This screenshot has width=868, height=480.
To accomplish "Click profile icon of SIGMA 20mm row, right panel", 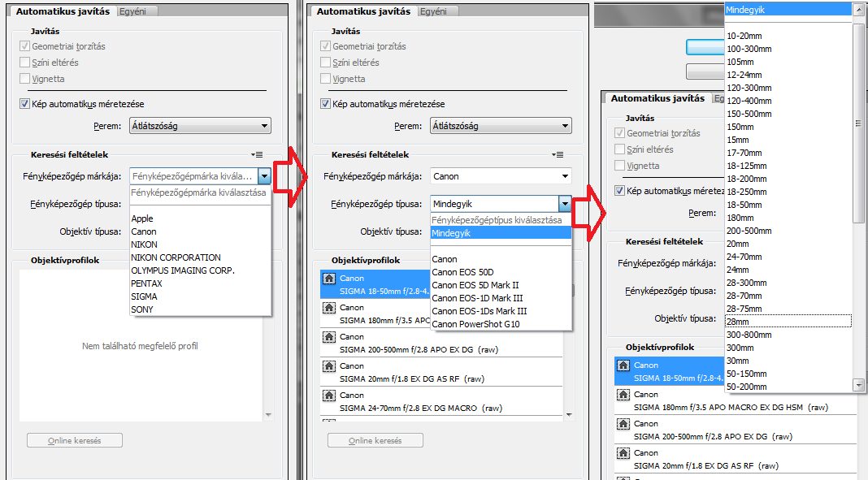I will click(x=623, y=453).
